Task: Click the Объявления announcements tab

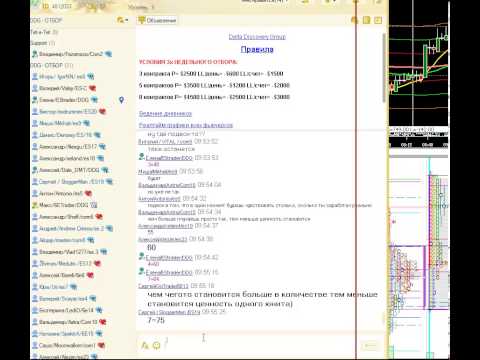Action: [x=157, y=20]
